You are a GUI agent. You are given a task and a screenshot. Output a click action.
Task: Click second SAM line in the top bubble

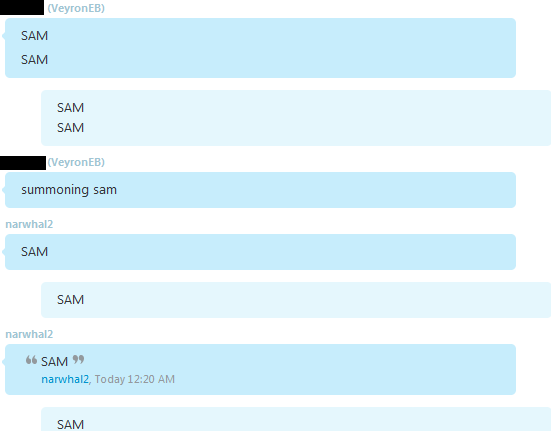[34, 60]
